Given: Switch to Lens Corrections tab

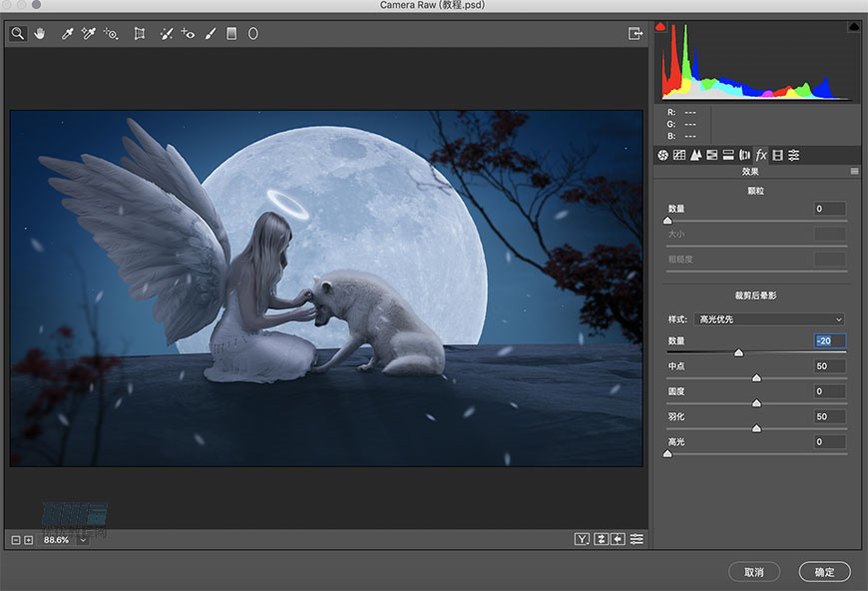Looking at the screenshot, I should pyautogui.click(x=744, y=155).
